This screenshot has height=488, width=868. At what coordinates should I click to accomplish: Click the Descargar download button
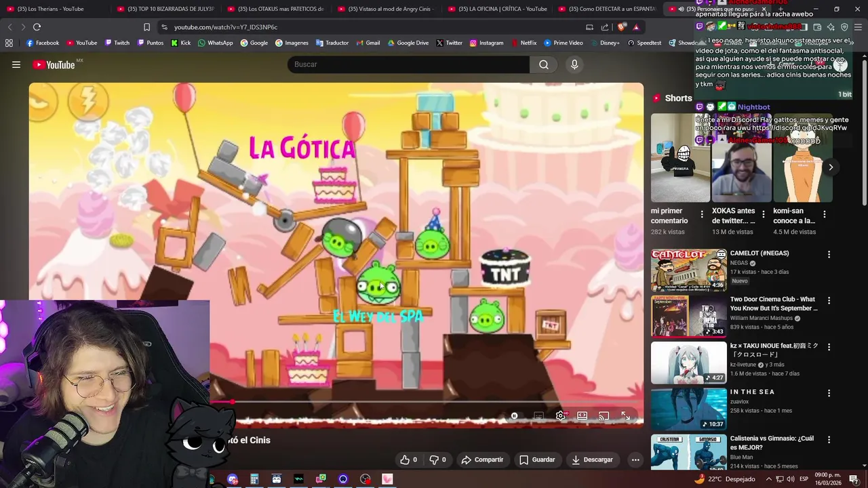[x=592, y=460]
